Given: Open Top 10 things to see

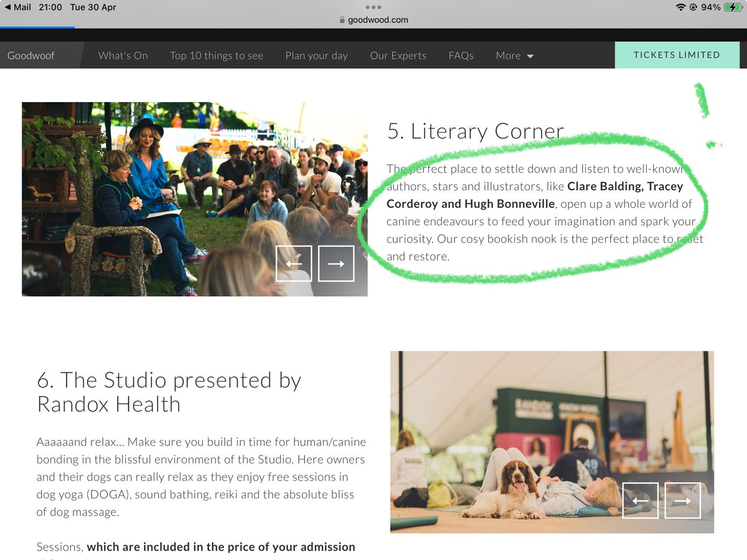Looking at the screenshot, I should point(217,55).
